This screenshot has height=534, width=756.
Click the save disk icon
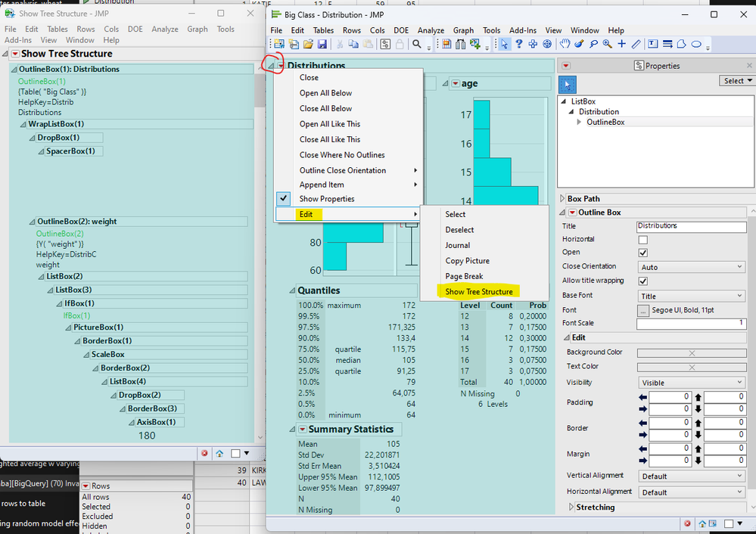point(322,45)
